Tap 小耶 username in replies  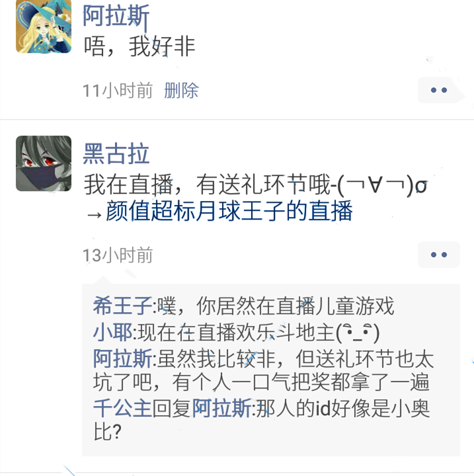click(112, 332)
